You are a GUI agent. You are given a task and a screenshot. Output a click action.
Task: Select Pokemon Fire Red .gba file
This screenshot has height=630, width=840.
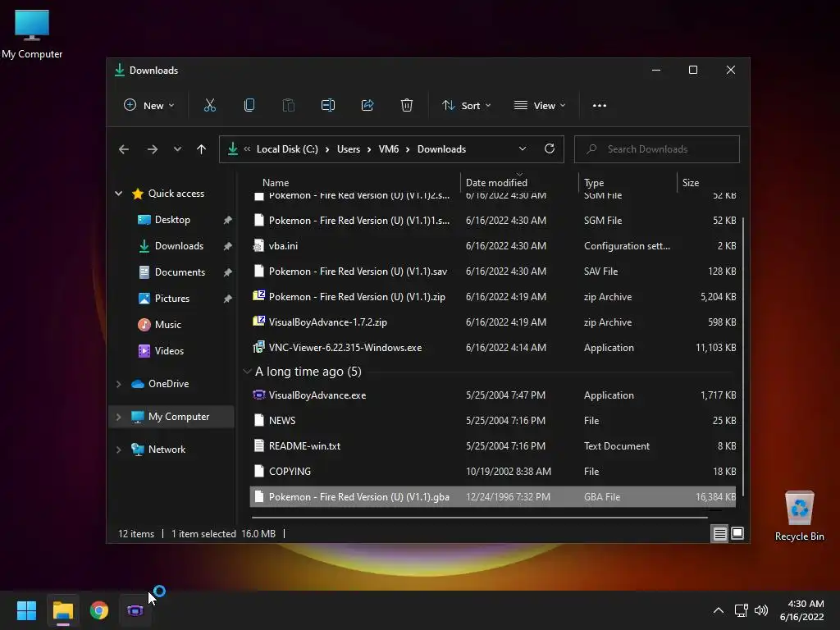493,496
